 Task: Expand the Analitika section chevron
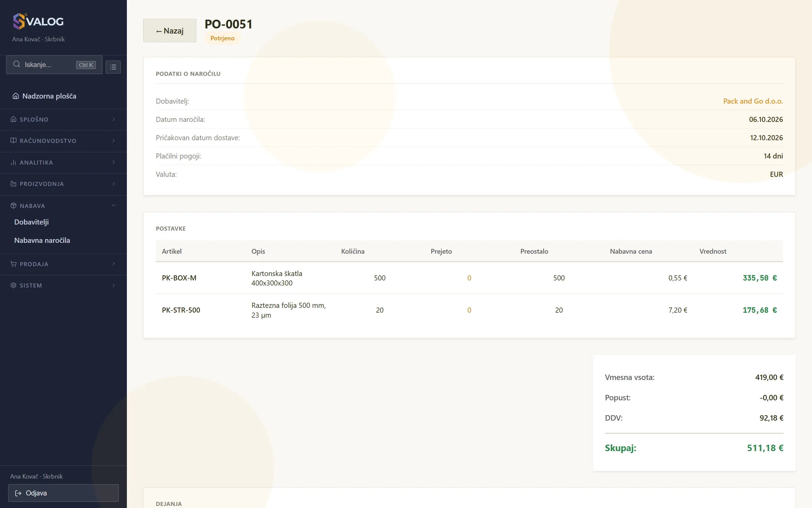(114, 162)
